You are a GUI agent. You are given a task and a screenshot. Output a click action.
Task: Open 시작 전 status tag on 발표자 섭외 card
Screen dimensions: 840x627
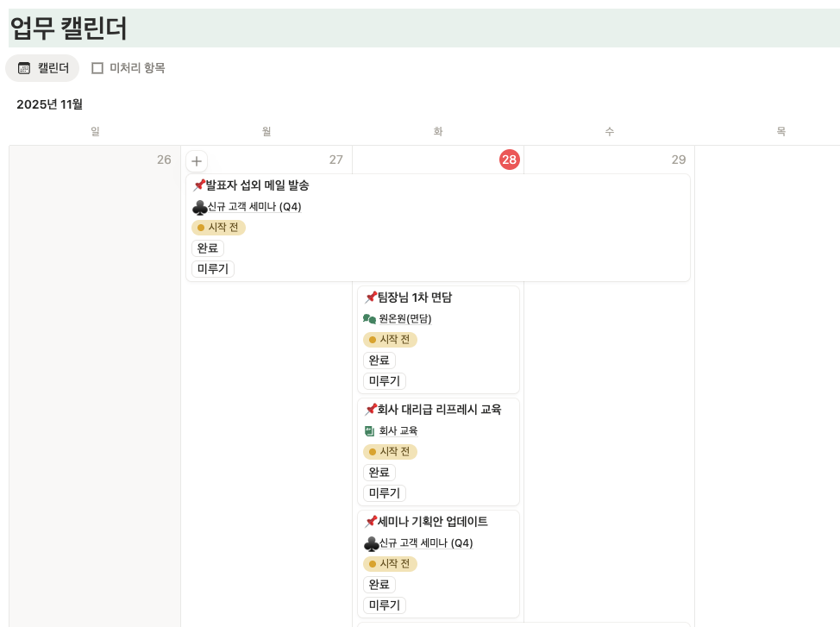(x=218, y=228)
